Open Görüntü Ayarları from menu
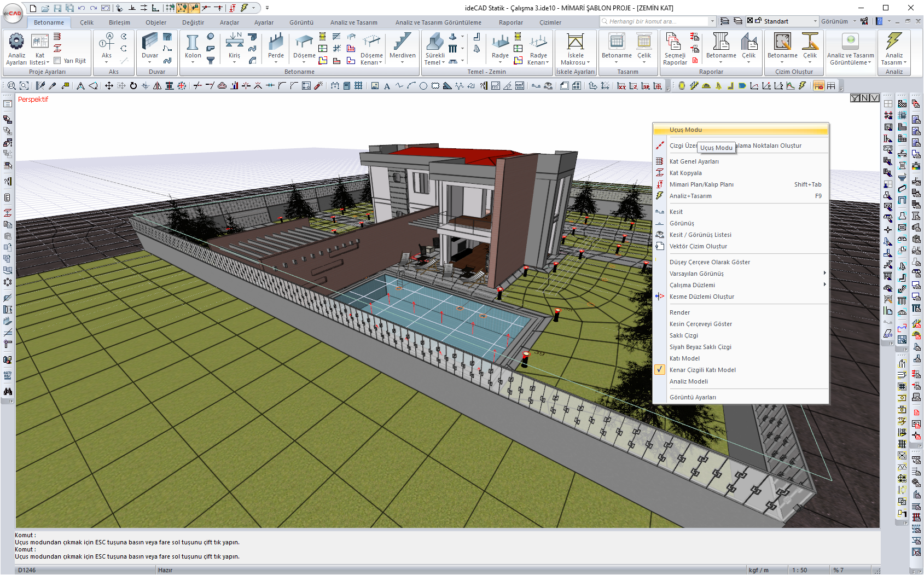924x575 pixels. tap(693, 397)
